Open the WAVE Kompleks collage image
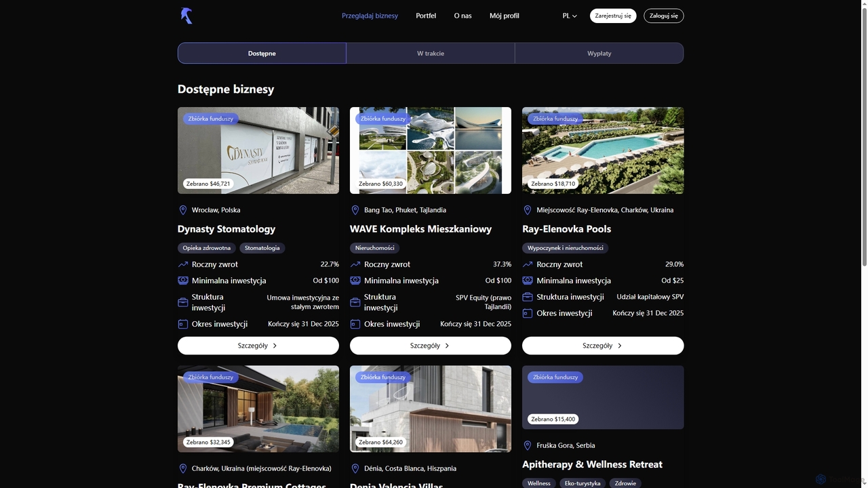This screenshot has width=868, height=488. click(431, 150)
